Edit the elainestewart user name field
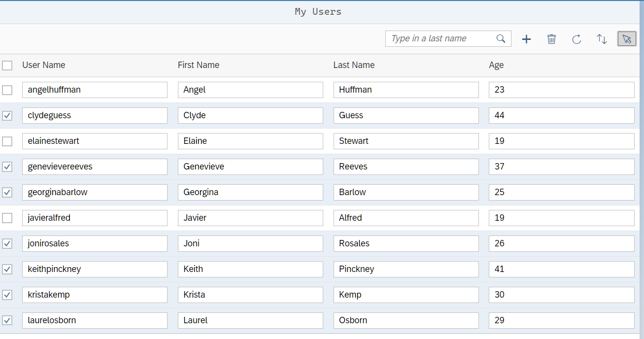Viewport: 644px width, 339px height. pos(95,141)
